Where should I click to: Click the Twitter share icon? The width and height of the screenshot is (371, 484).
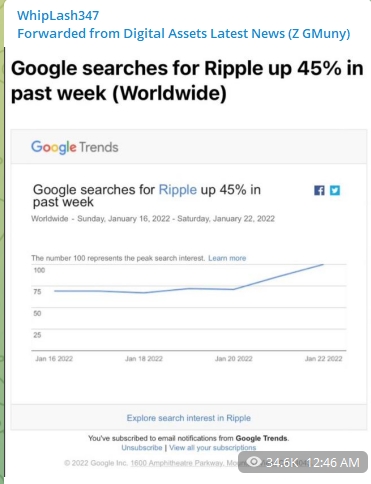tap(335, 190)
